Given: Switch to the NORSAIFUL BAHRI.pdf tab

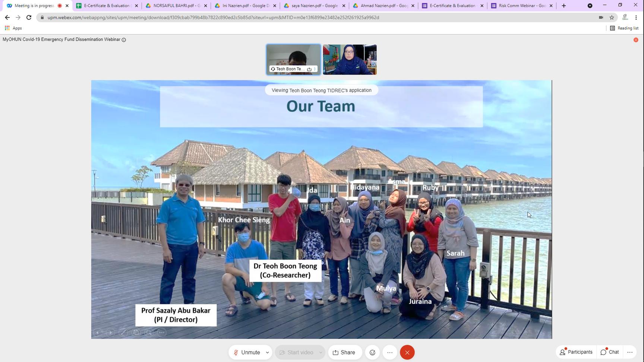Looking at the screenshot, I should [x=175, y=6].
